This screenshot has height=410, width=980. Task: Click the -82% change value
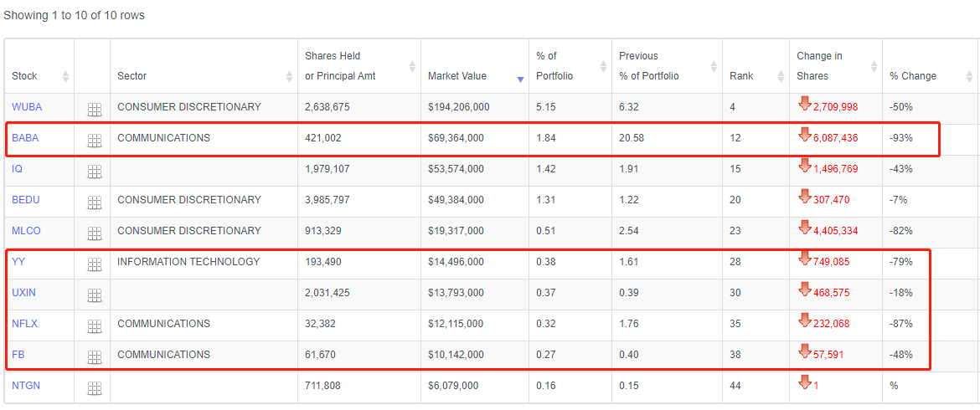(900, 231)
